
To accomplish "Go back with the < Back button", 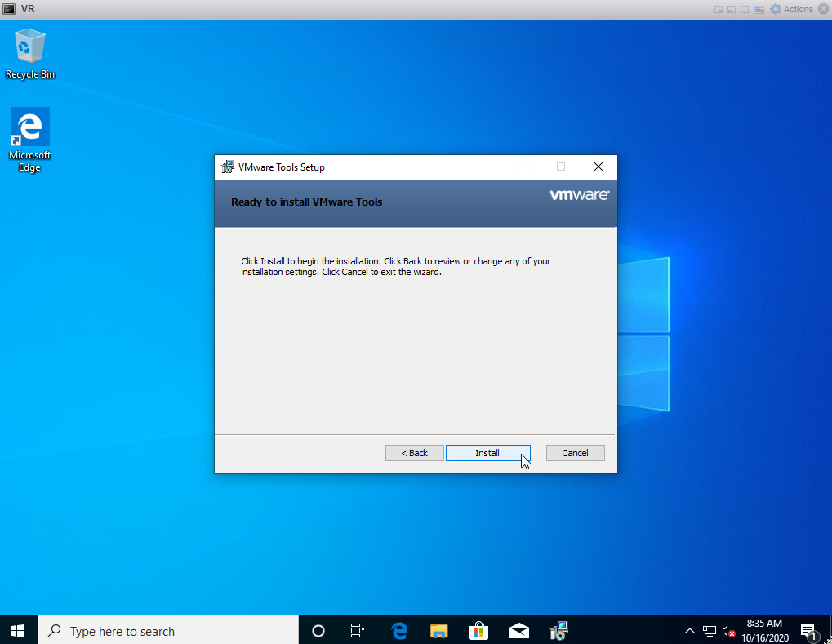I will (415, 453).
